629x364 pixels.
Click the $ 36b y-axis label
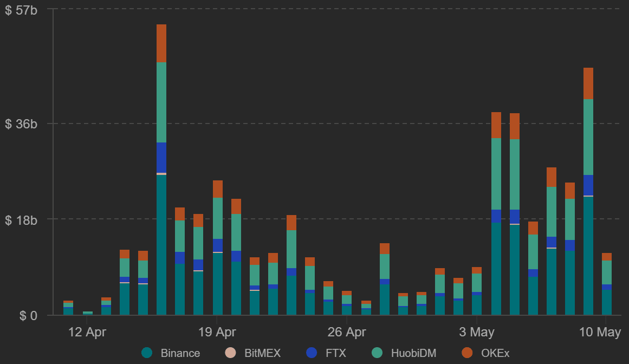(21, 124)
